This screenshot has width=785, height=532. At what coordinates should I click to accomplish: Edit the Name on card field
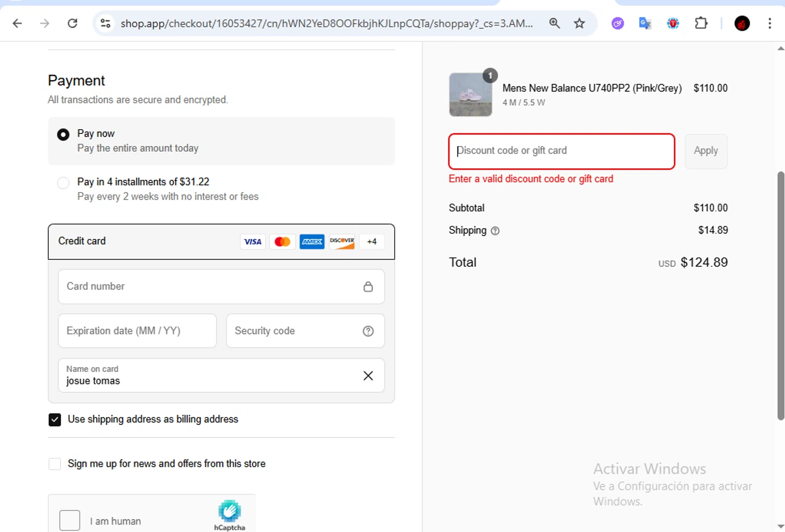(221, 376)
